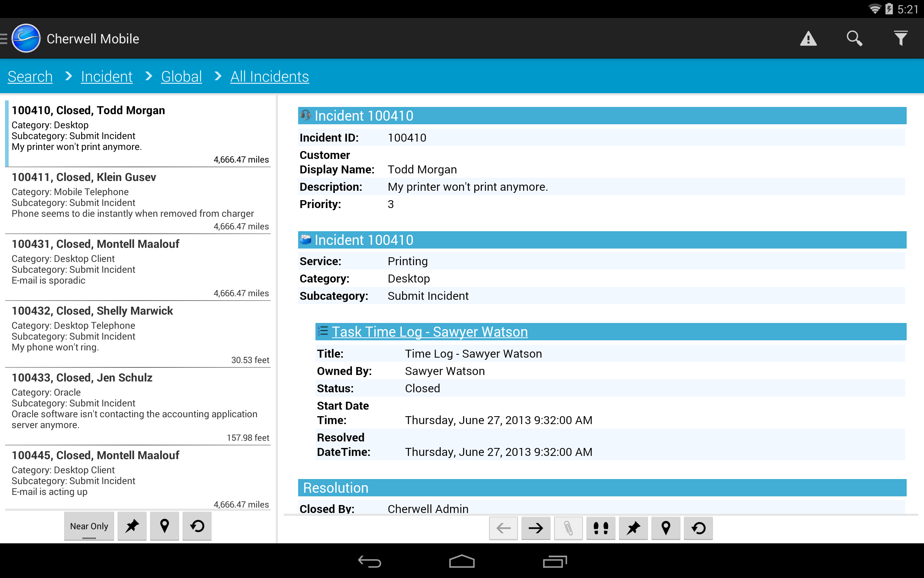Tap the 5:21 clock
Image resolution: width=924 pixels, height=578 pixels.
pos(908,9)
